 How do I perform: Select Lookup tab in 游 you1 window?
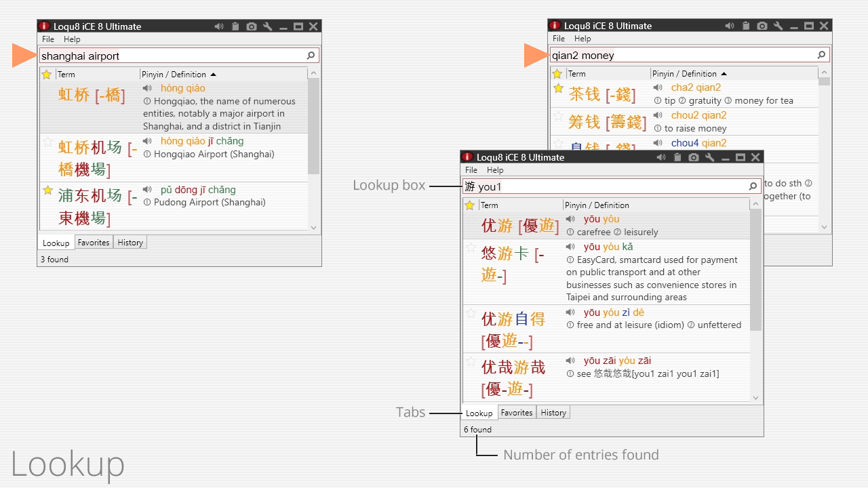tap(479, 413)
